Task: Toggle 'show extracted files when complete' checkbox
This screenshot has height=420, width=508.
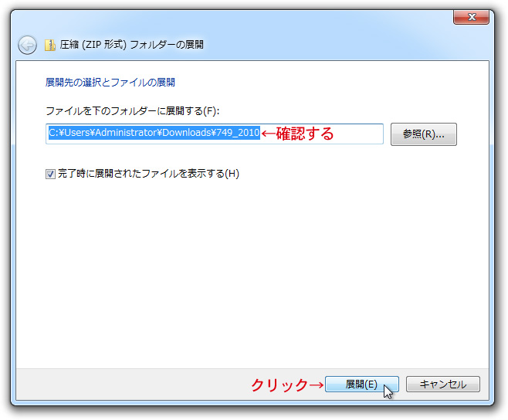Action: point(50,174)
